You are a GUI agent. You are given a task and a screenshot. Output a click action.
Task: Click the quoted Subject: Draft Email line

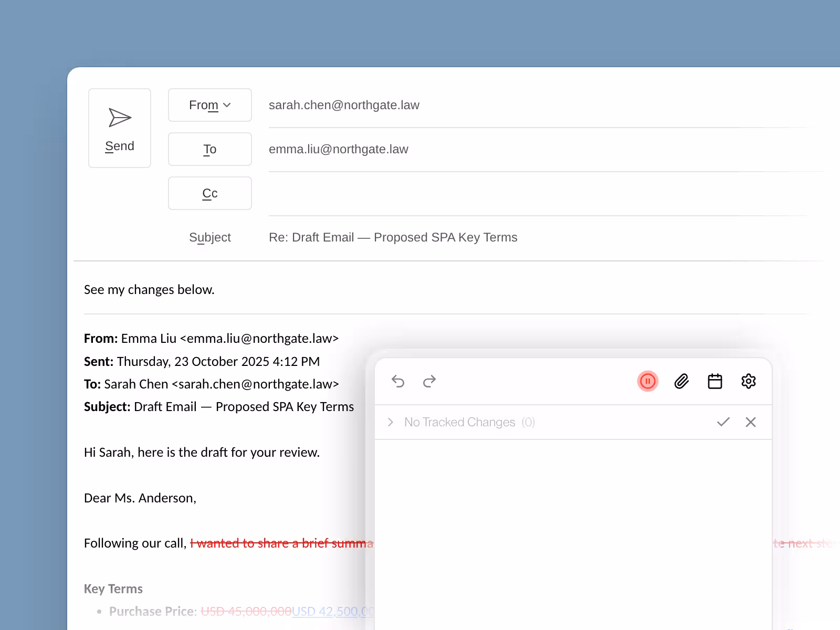point(219,407)
